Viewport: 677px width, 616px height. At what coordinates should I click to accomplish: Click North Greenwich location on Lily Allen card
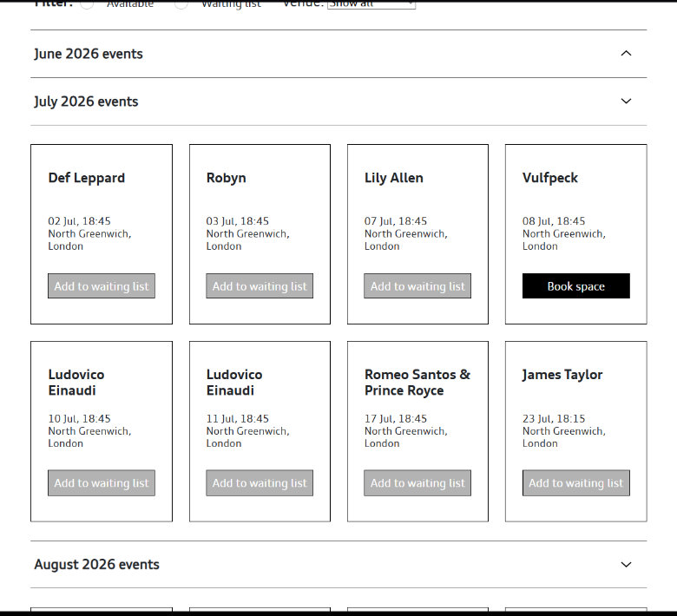[x=406, y=239]
